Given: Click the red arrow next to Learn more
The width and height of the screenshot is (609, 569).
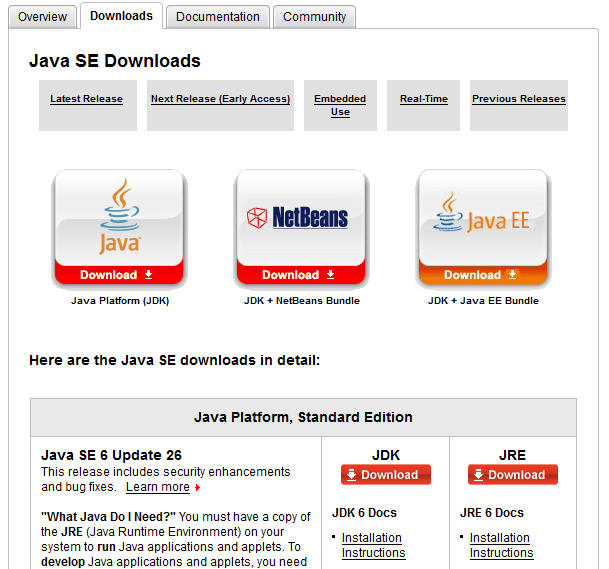Looking at the screenshot, I should point(197,487).
